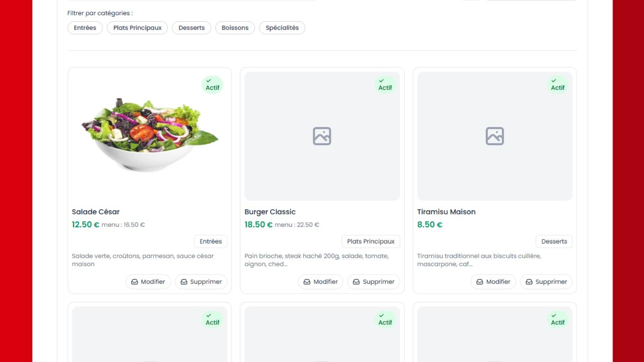
Task: Select the Spécialités filter chip
Action: click(282, 28)
